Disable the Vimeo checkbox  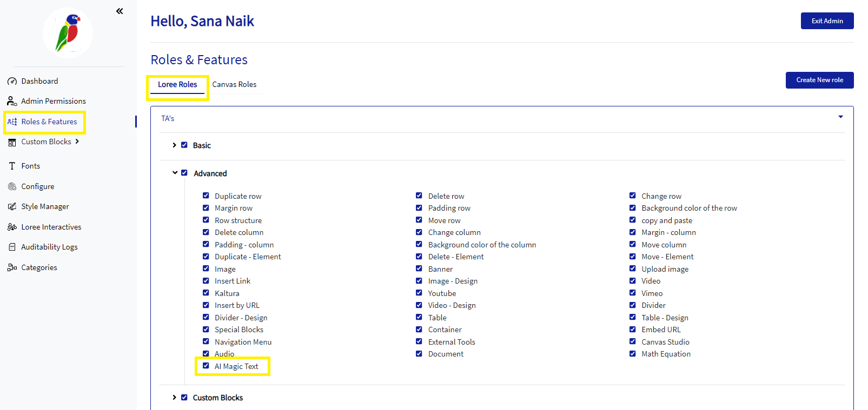pos(633,293)
